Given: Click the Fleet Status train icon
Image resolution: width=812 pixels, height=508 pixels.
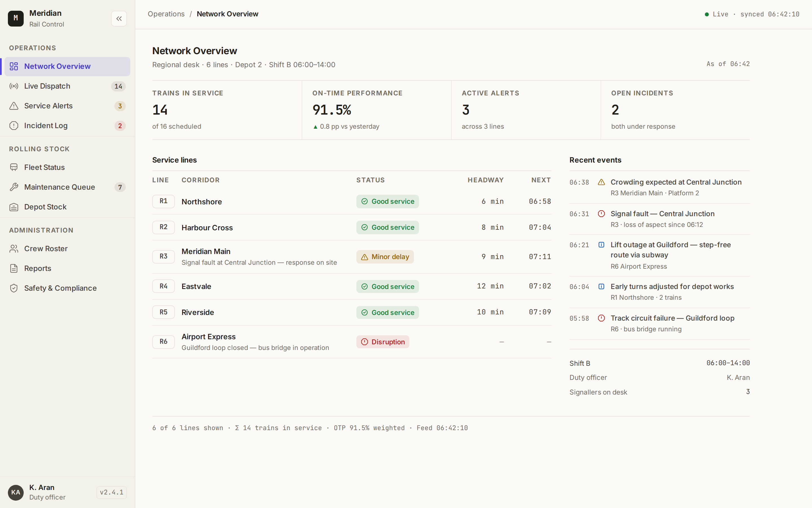Looking at the screenshot, I should [14, 167].
